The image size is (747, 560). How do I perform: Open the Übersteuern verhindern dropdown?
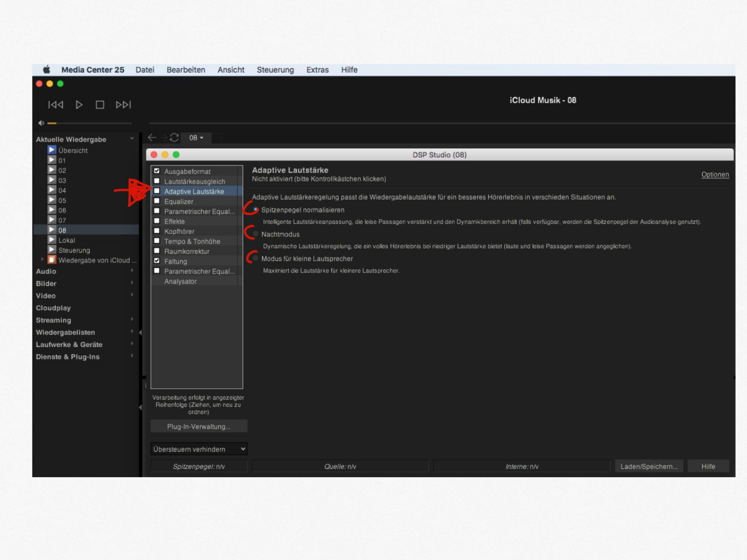pyautogui.click(x=199, y=449)
